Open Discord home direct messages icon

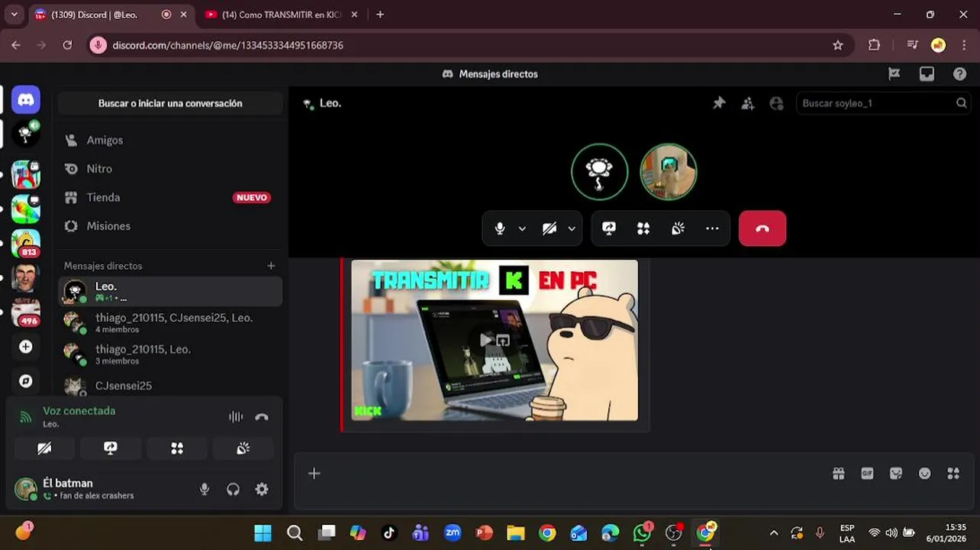(25, 100)
